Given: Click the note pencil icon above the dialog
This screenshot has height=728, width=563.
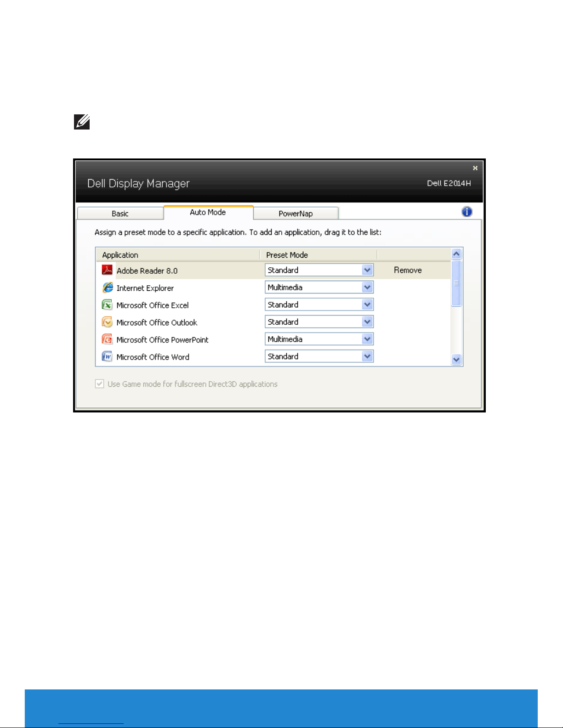Looking at the screenshot, I should (x=82, y=122).
